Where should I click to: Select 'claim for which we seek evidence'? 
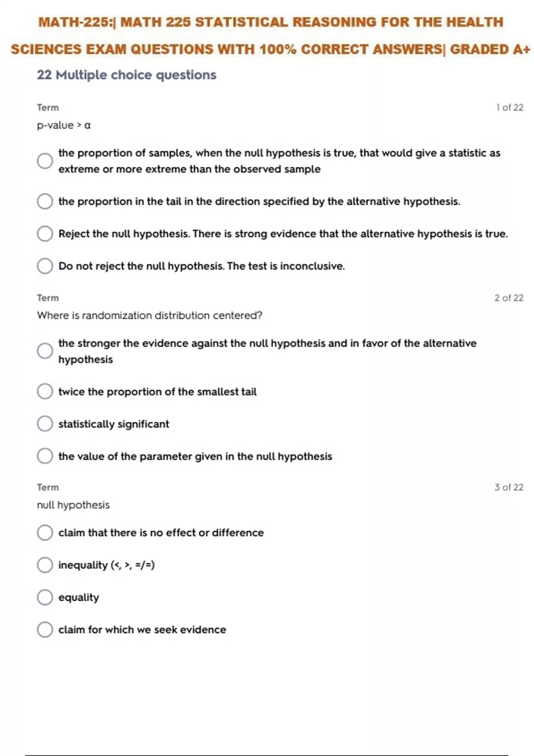[x=45, y=629]
